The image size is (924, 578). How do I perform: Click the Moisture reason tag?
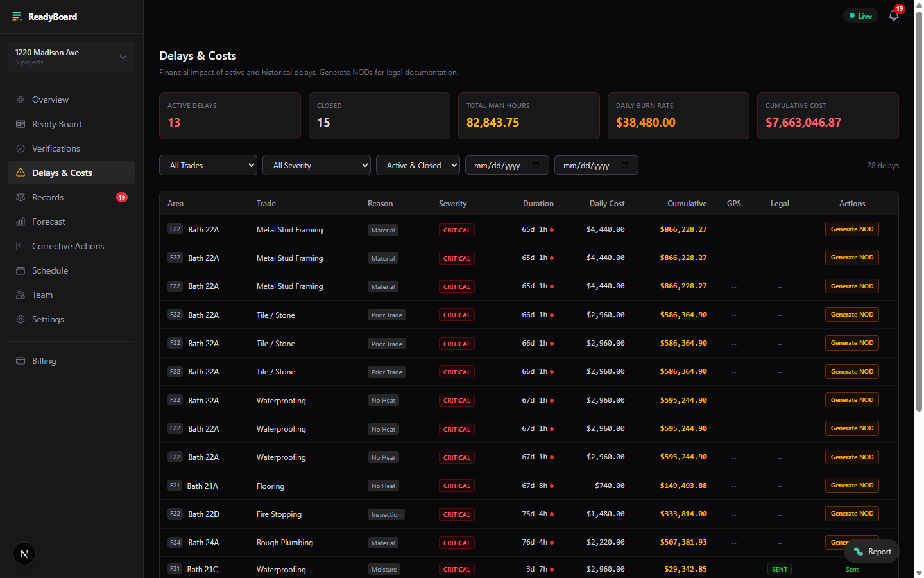384,570
